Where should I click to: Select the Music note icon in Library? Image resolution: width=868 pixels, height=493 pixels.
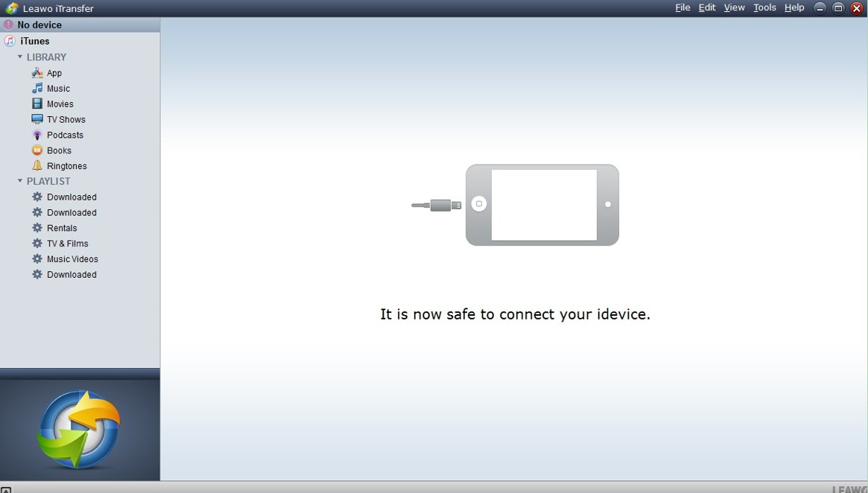click(x=37, y=88)
